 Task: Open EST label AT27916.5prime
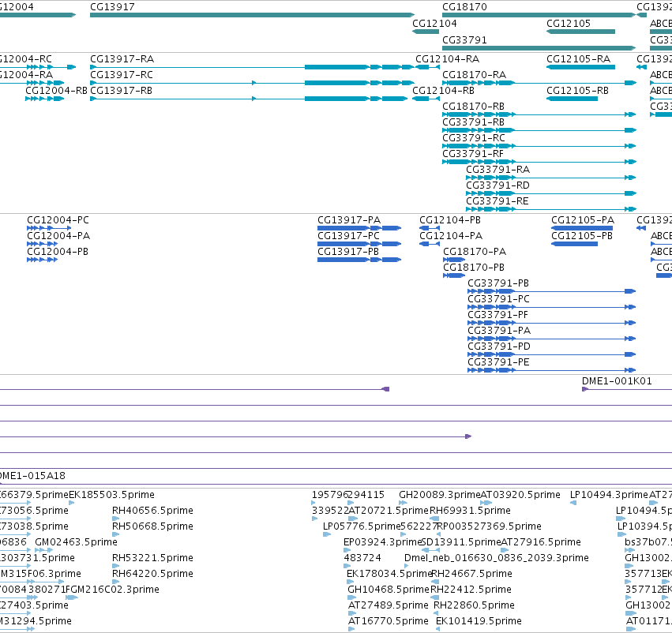tap(541, 543)
